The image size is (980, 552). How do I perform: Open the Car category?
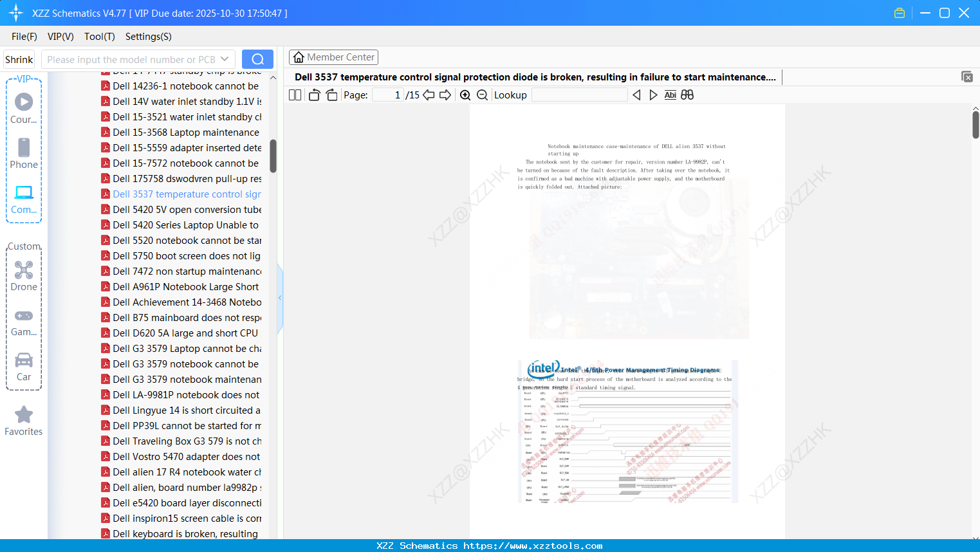tap(24, 366)
